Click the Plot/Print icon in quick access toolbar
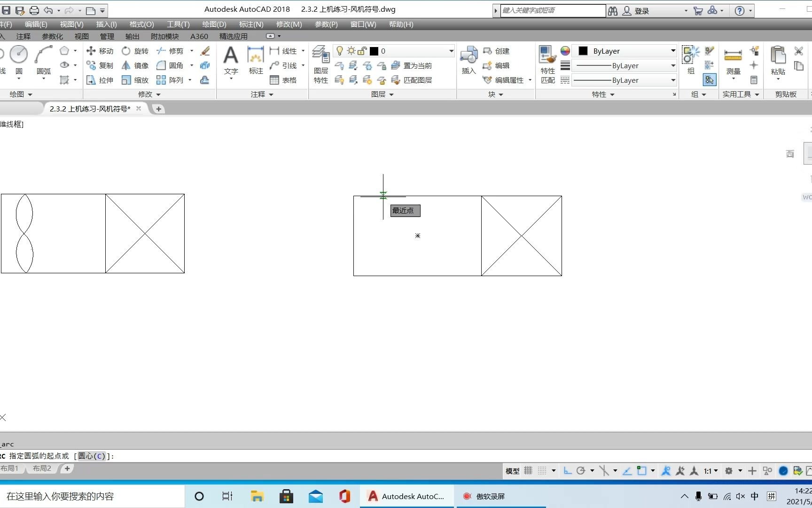This screenshot has height=508, width=812. [x=34, y=10]
